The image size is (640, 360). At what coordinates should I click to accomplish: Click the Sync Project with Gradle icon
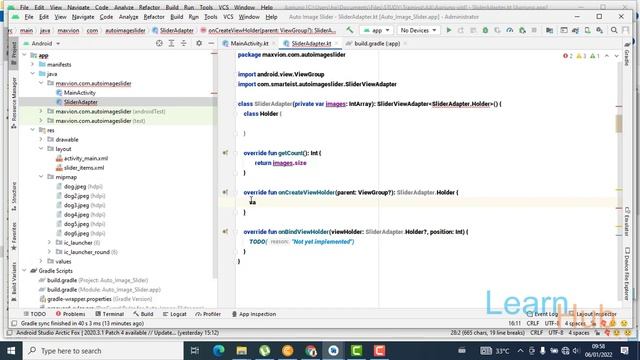[576, 30]
